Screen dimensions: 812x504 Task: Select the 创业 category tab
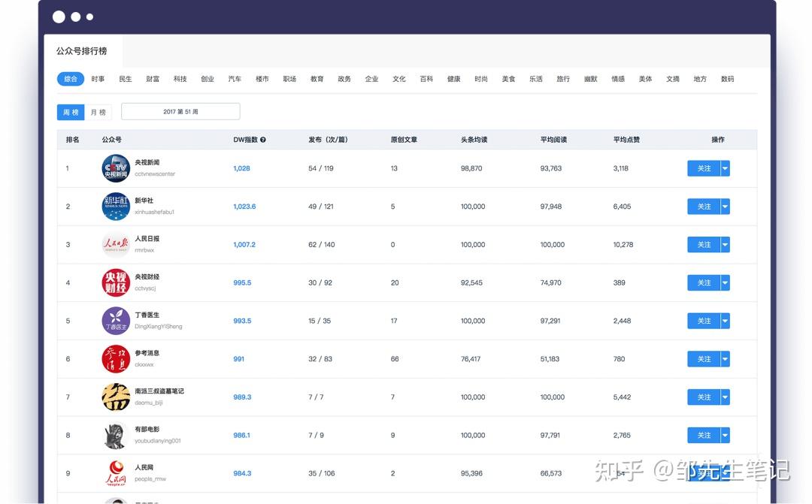click(x=208, y=79)
